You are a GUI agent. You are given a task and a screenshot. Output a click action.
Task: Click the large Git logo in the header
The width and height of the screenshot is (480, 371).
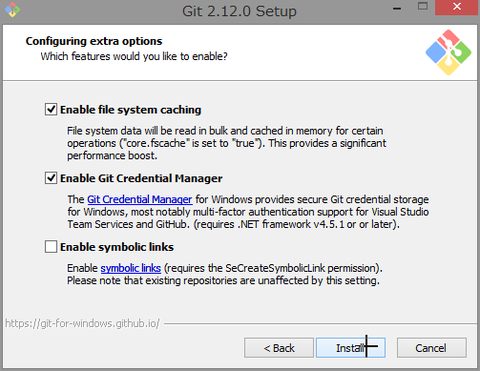tap(448, 52)
